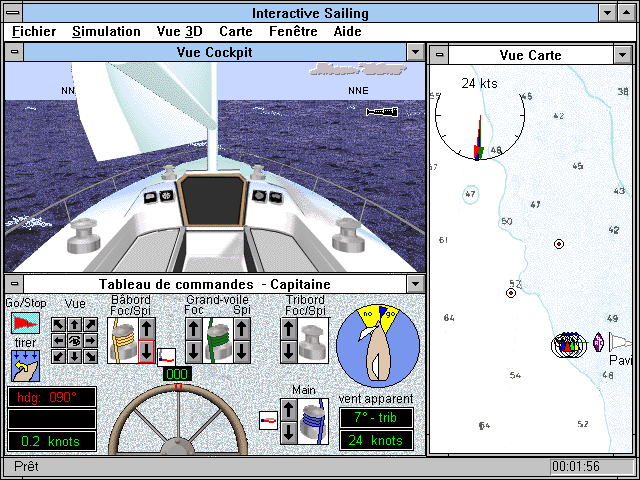The width and height of the screenshot is (640, 480).
Task: Click the target marker near depth 42
Action: [x=559, y=244]
